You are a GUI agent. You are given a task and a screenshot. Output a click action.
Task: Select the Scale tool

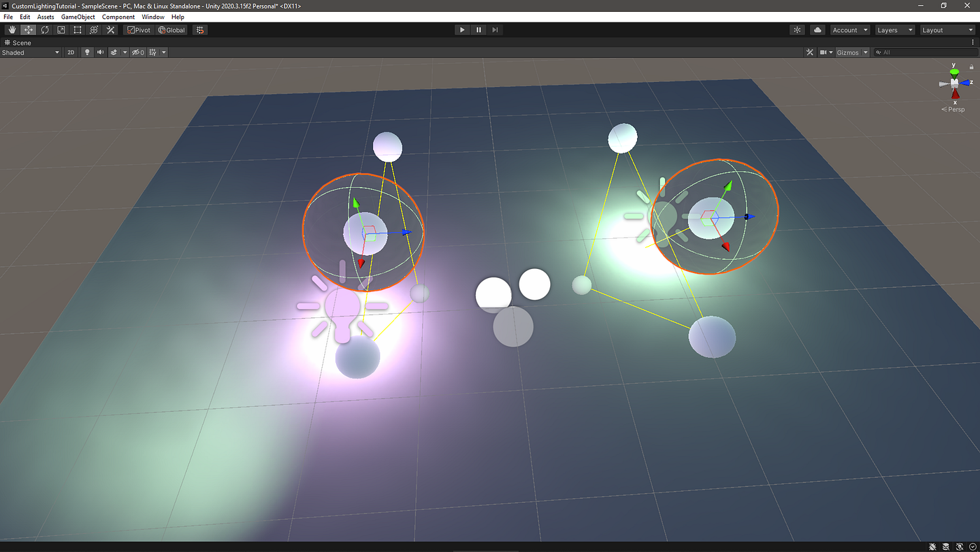pos(61,29)
